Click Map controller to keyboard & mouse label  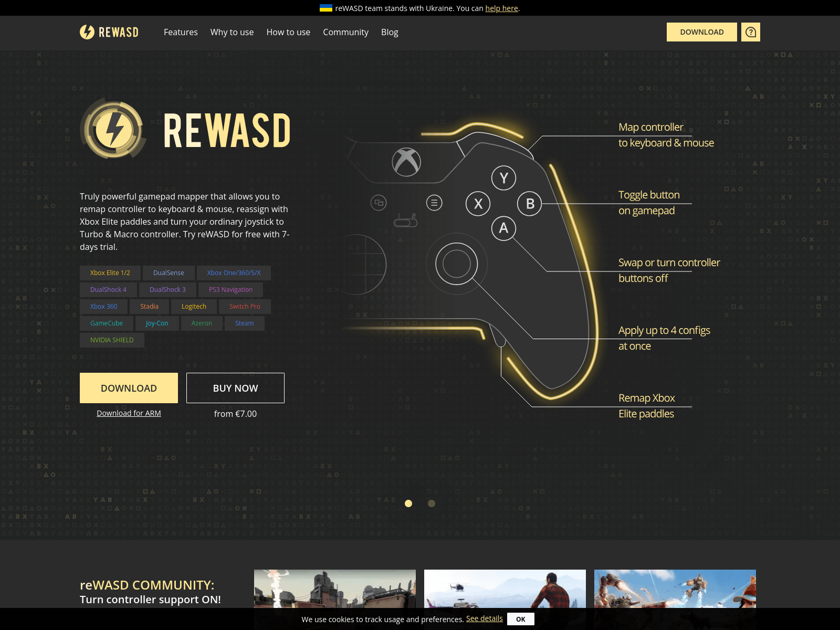666,135
